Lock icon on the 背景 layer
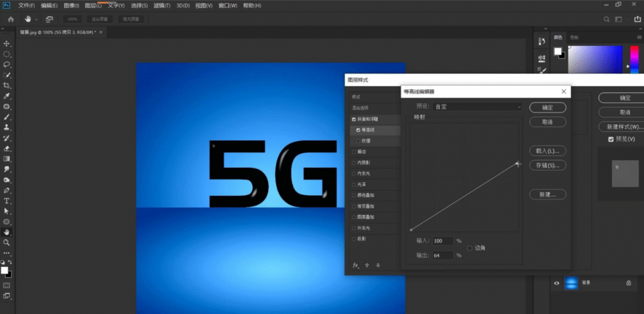This screenshot has width=644, height=314. pos(628,283)
